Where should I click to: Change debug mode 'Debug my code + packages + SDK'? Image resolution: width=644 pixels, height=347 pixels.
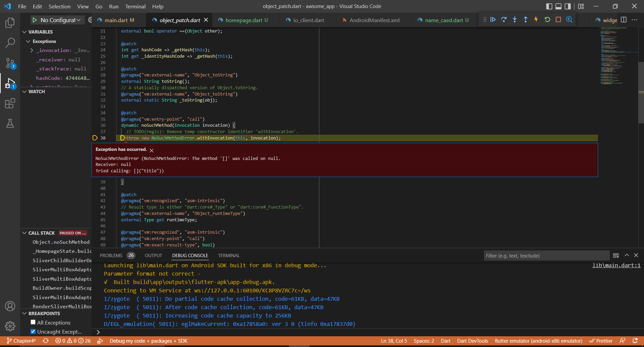[148, 341]
